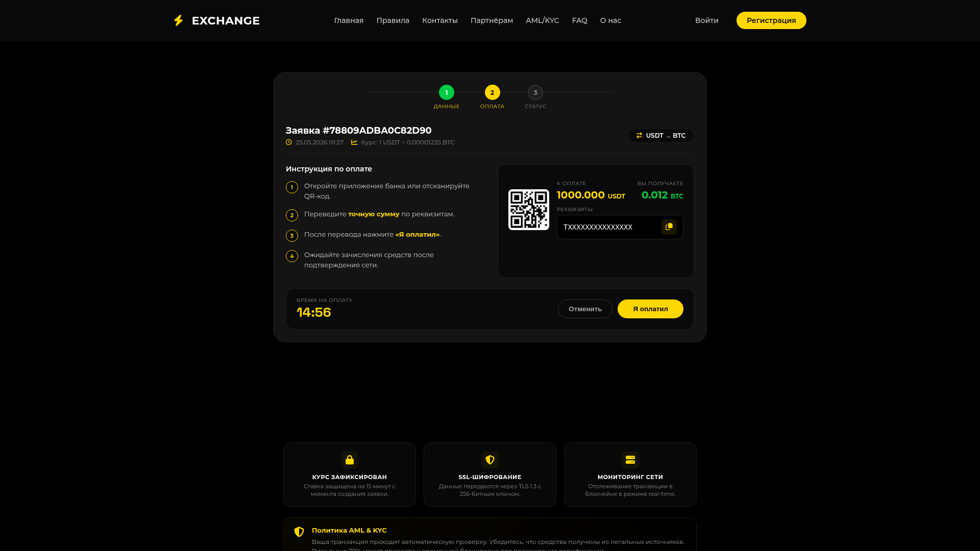This screenshot has width=980, height=551.
Task: Click step 2 Оплата circle
Action: pyautogui.click(x=493, y=92)
